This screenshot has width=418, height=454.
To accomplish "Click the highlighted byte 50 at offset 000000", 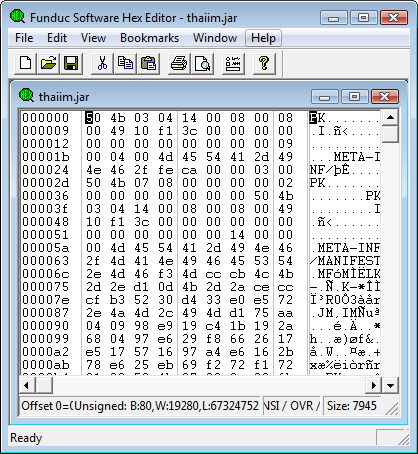I will pyautogui.click(x=93, y=118).
